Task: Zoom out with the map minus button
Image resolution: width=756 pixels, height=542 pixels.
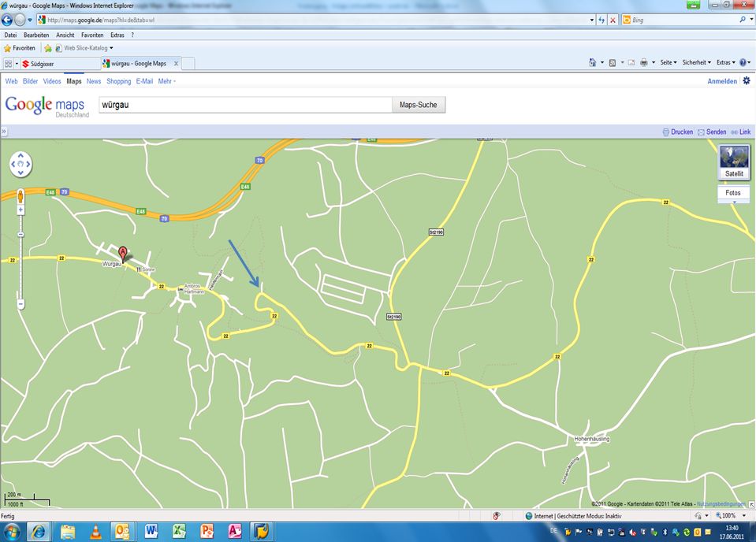Action: click(20, 305)
